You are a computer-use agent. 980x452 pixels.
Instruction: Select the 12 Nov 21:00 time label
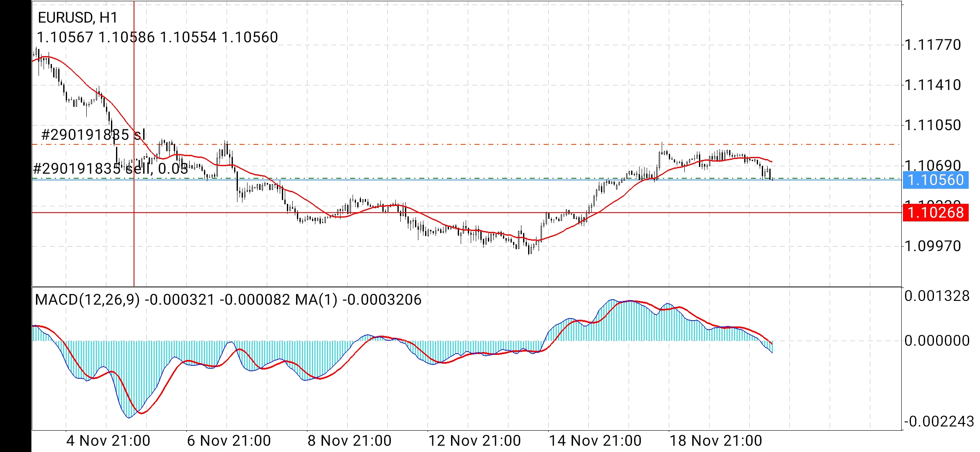(x=474, y=441)
